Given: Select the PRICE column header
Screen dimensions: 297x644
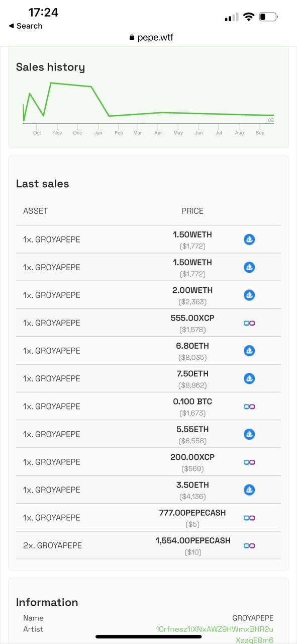Looking at the screenshot, I should (x=192, y=211).
